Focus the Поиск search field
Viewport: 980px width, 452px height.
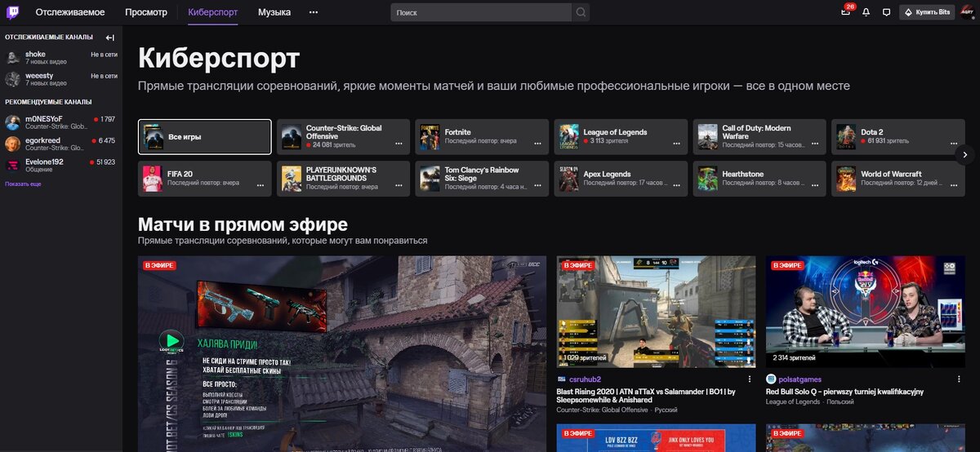(x=481, y=12)
